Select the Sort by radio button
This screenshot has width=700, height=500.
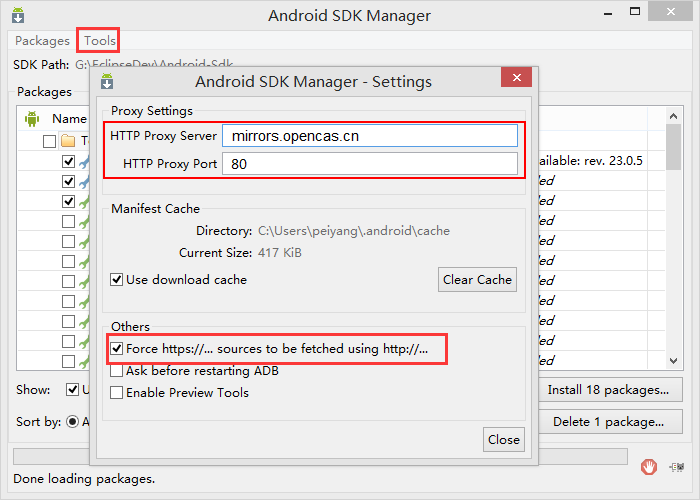[72, 422]
